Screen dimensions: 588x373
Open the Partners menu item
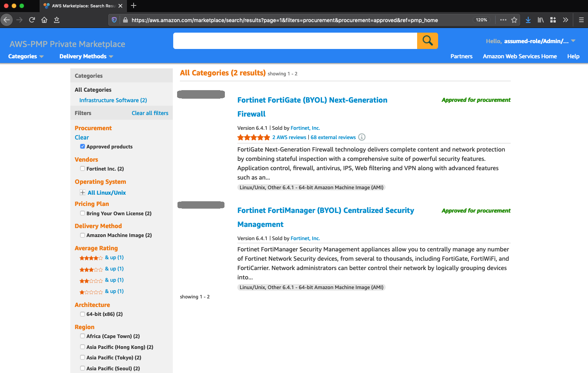point(461,56)
